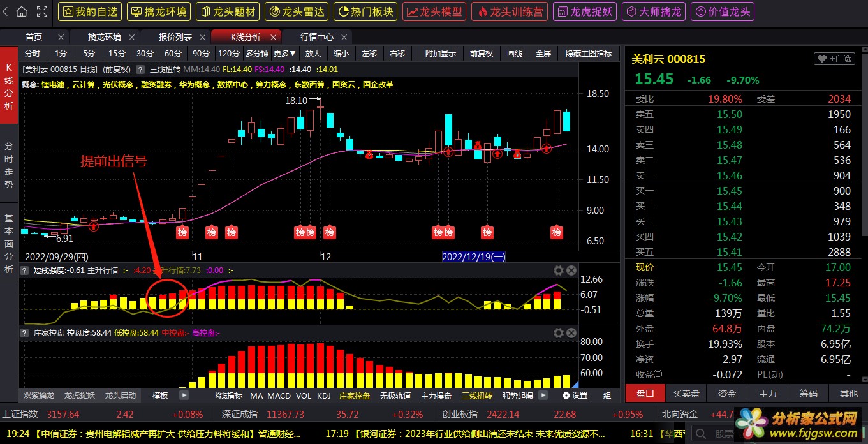Switch to the 行情中心 tab
This screenshot has height=444, width=868.
coord(316,37)
